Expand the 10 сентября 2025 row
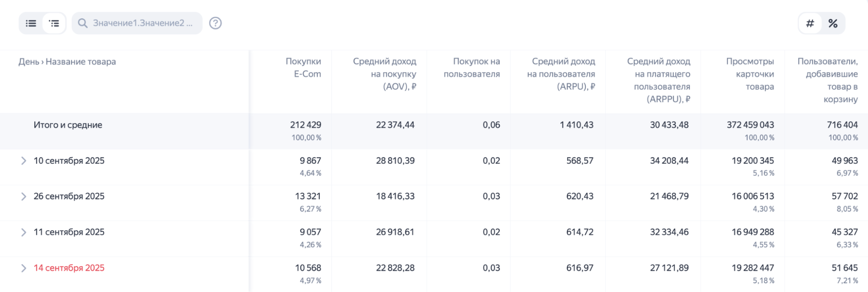This screenshot has height=292, width=868. click(23, 161)
